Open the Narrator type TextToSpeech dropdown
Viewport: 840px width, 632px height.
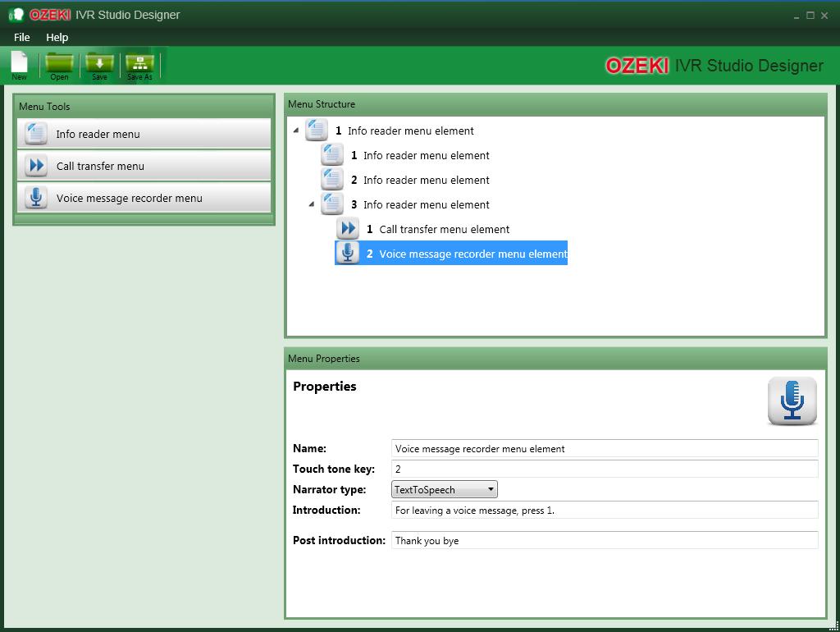[x=445, y=489]
